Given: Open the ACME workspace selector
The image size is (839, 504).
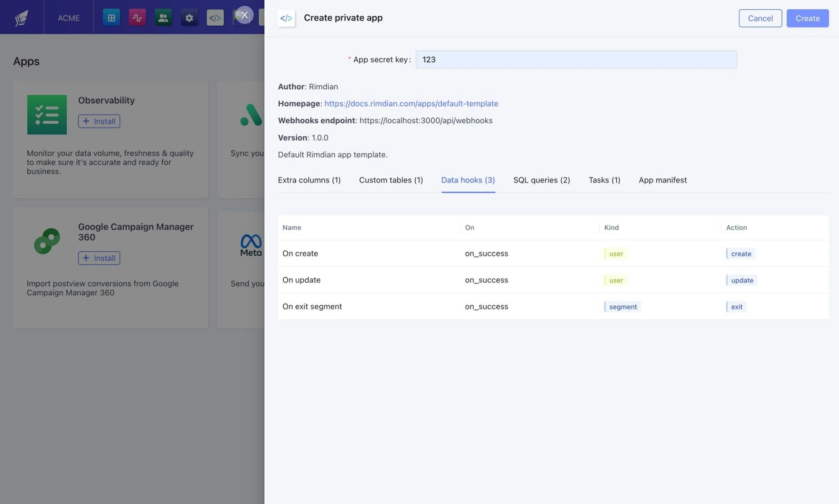Looking at the screenshot, I should tap(68, 18).
